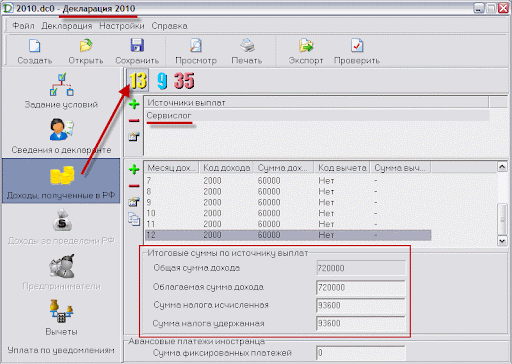Viewport: 512px width, 364px height.
Task: Go to Задание условий section
Action: click(x=61, y=91)
